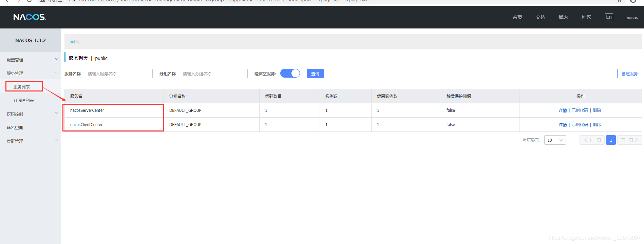The height and width of the screenshot is (244, 644).
Task: Click false threshold in nacosClientCenter row
Action: click(451, 125)
